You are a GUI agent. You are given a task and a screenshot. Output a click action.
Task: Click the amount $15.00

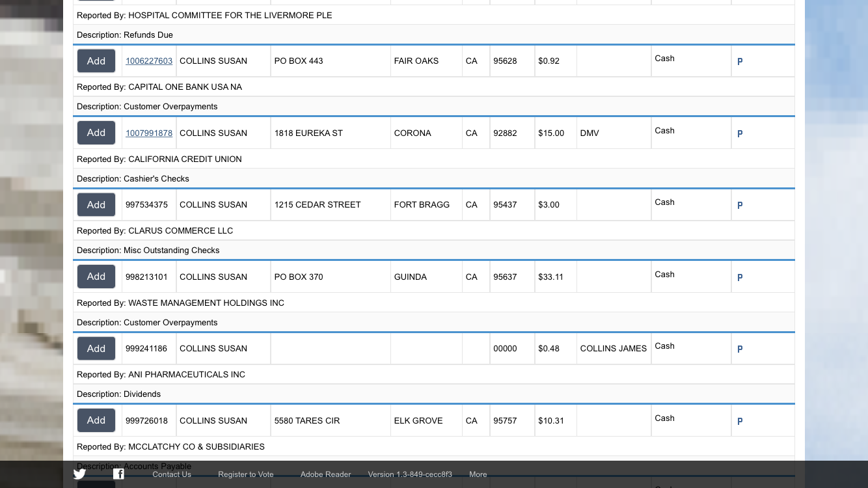tap(551, 133)
